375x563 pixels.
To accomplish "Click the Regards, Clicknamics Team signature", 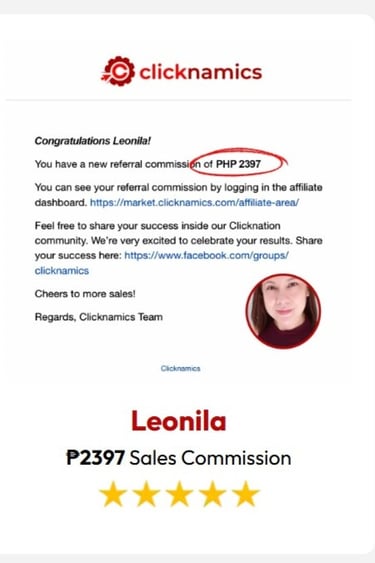I will point(99,317).
